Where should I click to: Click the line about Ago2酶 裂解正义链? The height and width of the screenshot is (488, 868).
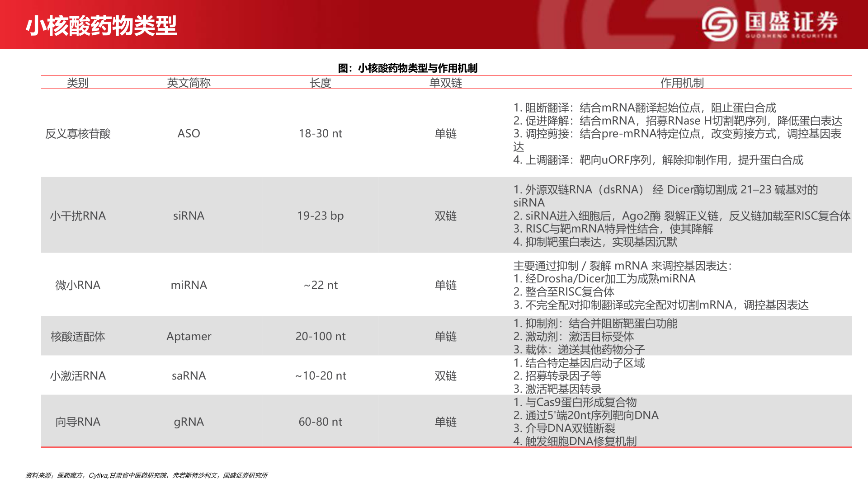pos(682,216)
